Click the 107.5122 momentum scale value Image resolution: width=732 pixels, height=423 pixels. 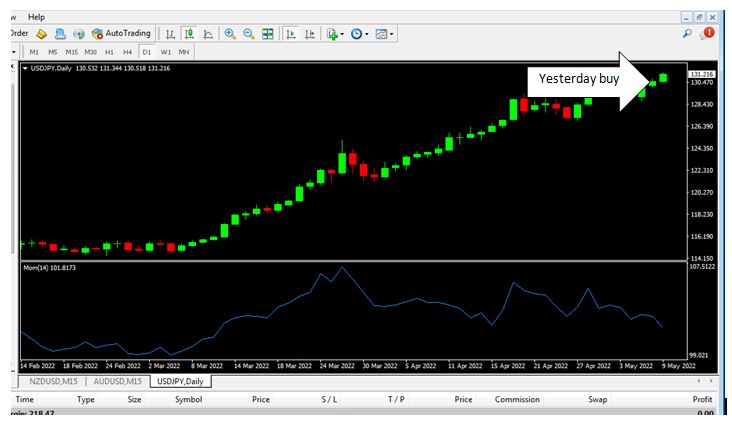[x=702, y=267]
